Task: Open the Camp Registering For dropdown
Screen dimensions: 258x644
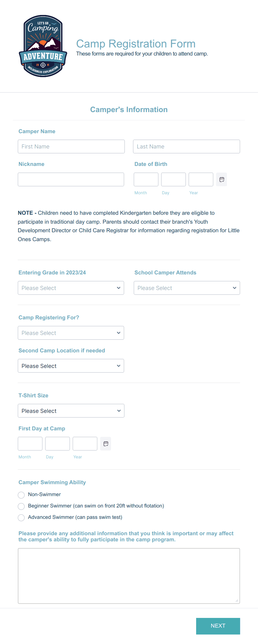Action: pyautogui.click(x=71, y=333)
